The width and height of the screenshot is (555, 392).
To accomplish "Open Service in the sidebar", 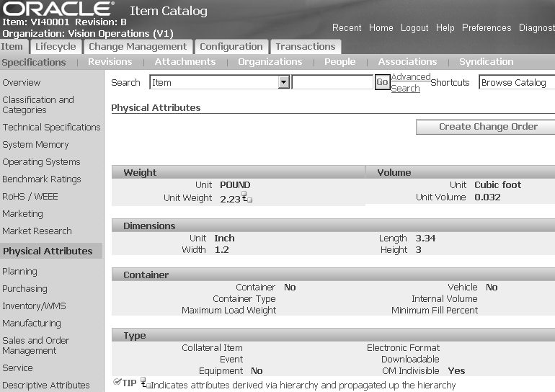I will point(18,368).
